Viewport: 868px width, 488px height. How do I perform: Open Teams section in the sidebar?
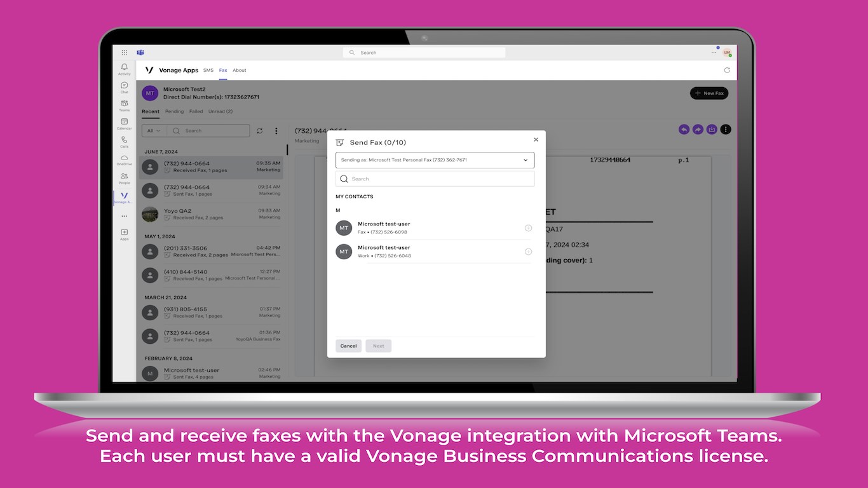[124, 105]
